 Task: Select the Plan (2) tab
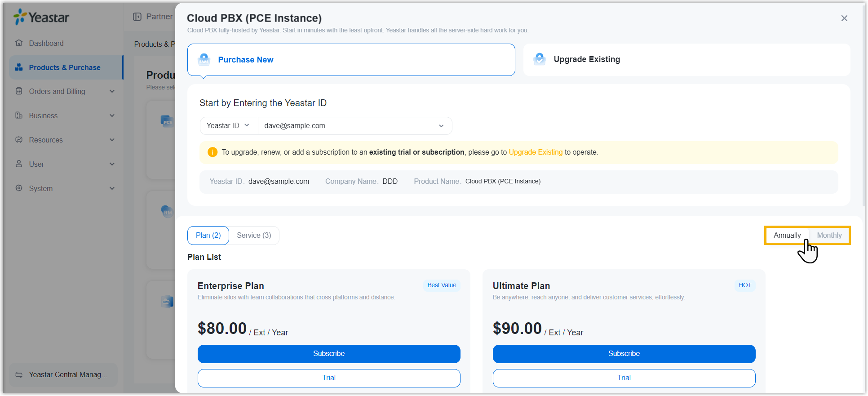tap(208, 236)
